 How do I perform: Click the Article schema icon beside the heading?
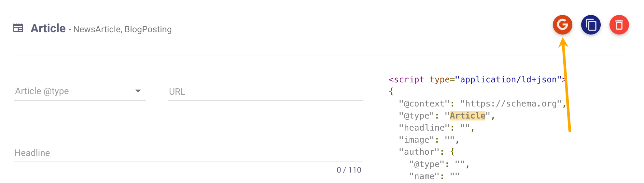point(18,28)
